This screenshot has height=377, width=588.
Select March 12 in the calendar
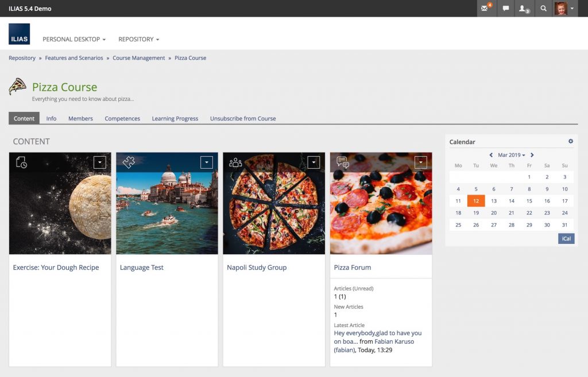(x=476, y=201)
